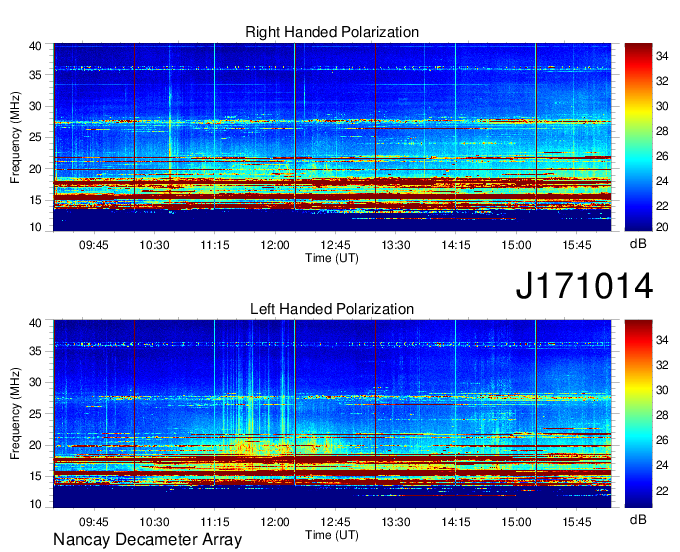Click the "Left Handed Polarization" title
The height and width of the screenshot is (552, 680).
[332, 309]
